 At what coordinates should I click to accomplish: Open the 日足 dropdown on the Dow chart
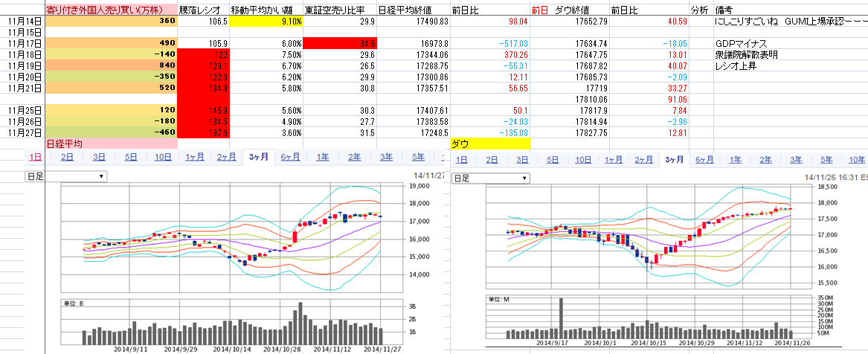tap(491, 178)
